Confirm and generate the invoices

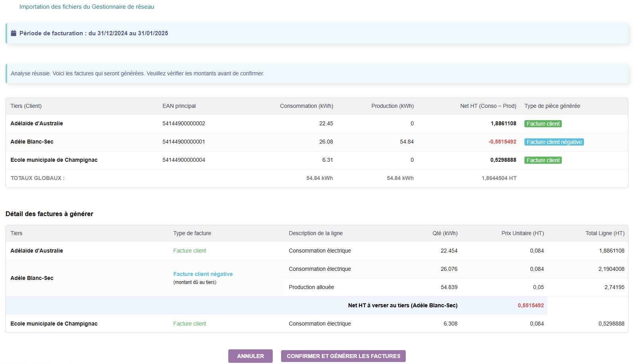coord(343,356)
